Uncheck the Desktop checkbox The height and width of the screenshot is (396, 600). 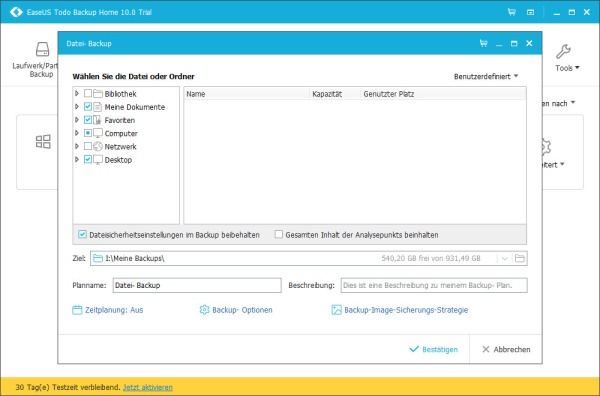click(x=88, y=160)
